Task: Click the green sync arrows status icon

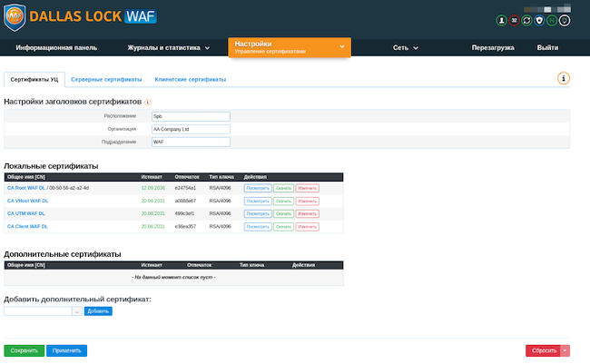Action: pyautogui.click(x=526, y=20)
